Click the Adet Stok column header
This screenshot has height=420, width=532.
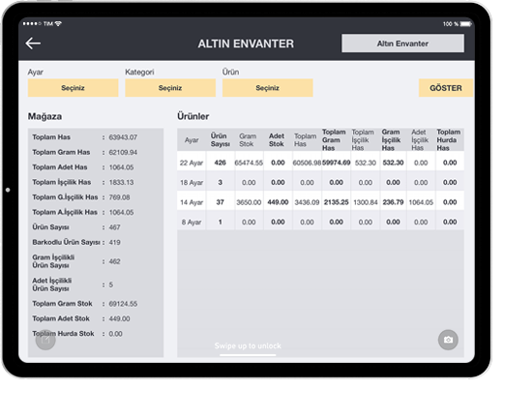coord(277,140)
